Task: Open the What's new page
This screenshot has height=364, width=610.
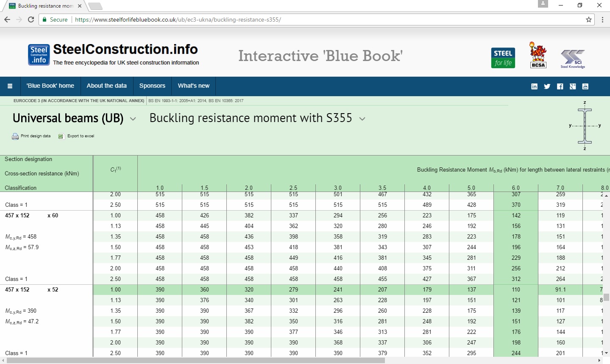Action: point(193,86)
